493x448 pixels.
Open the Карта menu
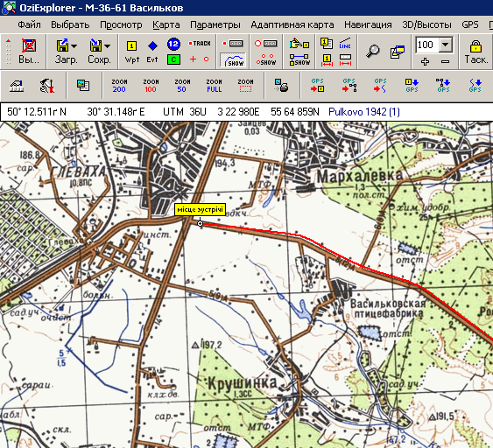(166, 24)
